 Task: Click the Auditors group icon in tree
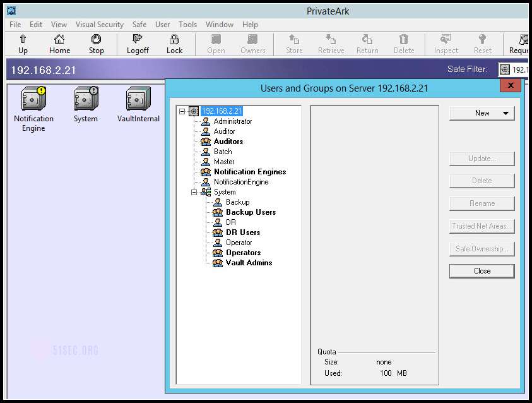pyautogui.click(x=206, y=141)
